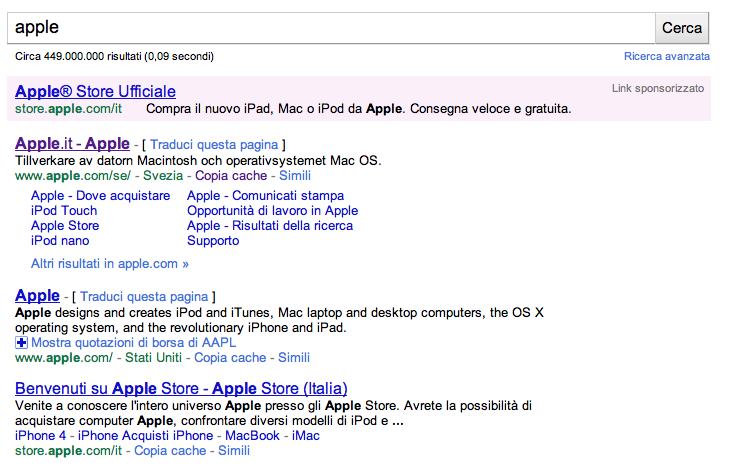Viewport: 730px width, 468px height.
Task: Open the Apple.it - Apple result title
Action: [x=73, y=144]
